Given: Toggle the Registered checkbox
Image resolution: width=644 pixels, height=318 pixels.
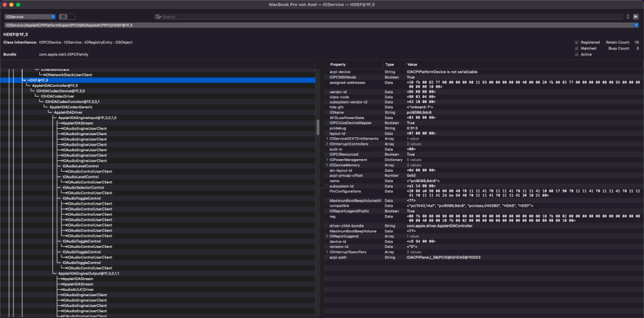Looking at the screenshot, I should coord(576,42).
